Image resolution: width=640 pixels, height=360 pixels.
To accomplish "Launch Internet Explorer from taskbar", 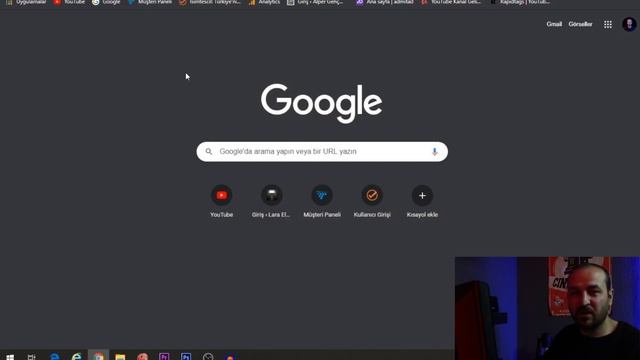I will point(76,357).
